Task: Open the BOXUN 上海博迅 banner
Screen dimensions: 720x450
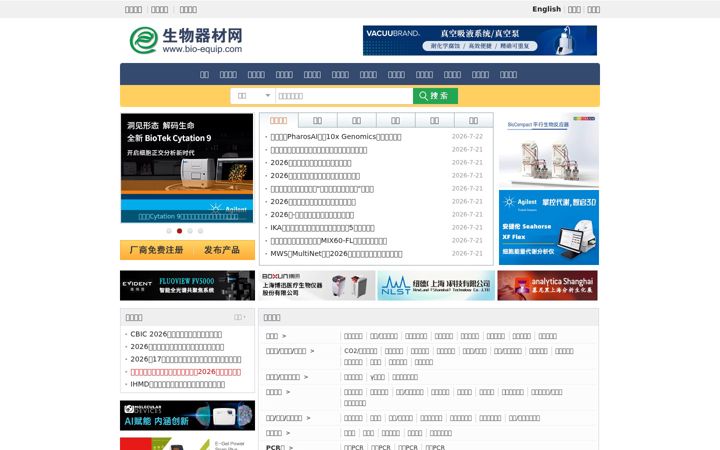Action: pyautogui.click(x=317, y=286)
